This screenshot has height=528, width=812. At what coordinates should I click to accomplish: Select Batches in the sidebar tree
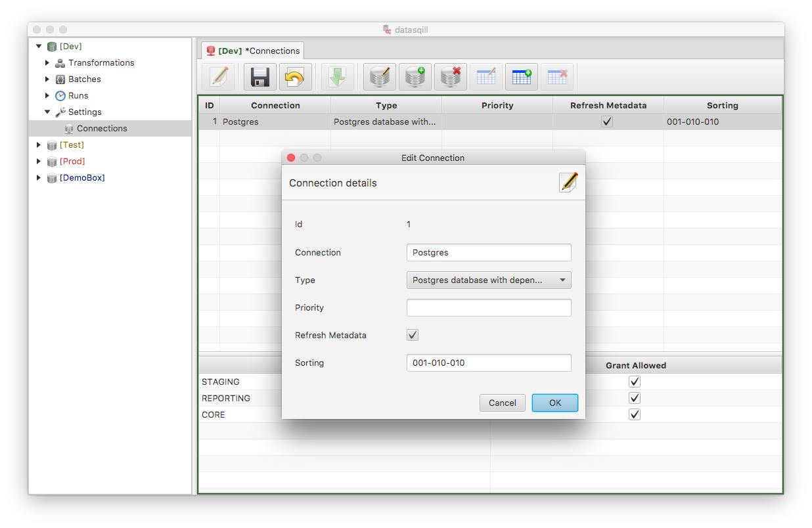coord(85,79)
